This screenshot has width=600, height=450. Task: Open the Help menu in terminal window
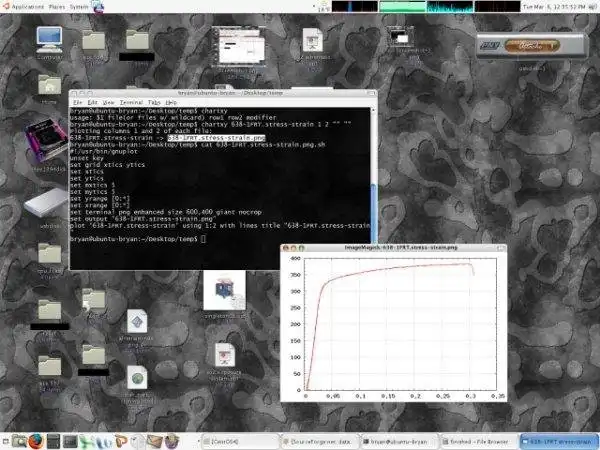(x=171, y=103)
